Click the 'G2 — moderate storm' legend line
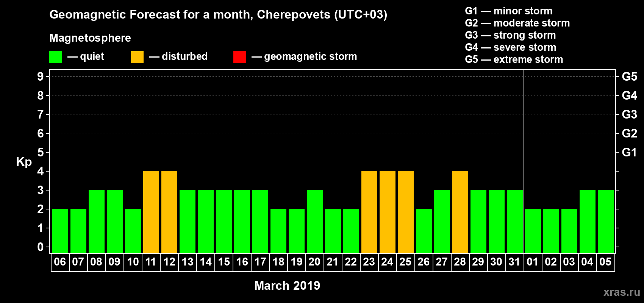 coord(517,23)
